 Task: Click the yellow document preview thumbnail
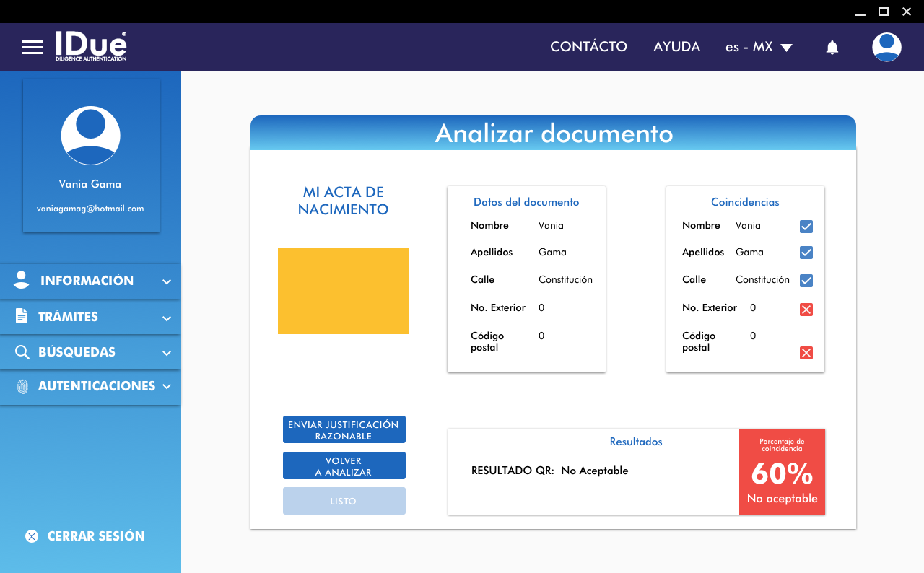point(344,291)
